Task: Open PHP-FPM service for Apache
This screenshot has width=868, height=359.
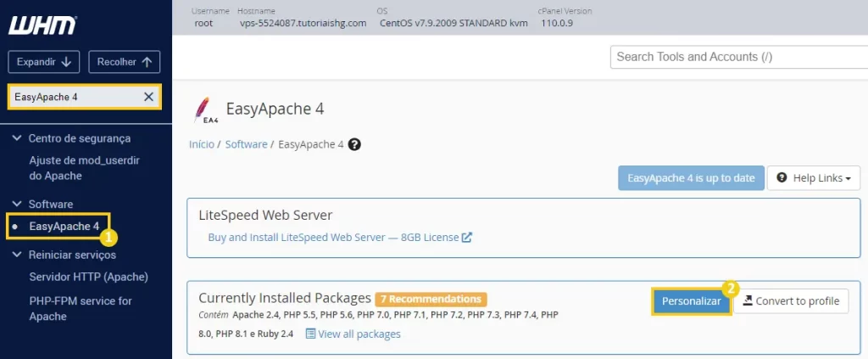Action: tap(81, 309)
